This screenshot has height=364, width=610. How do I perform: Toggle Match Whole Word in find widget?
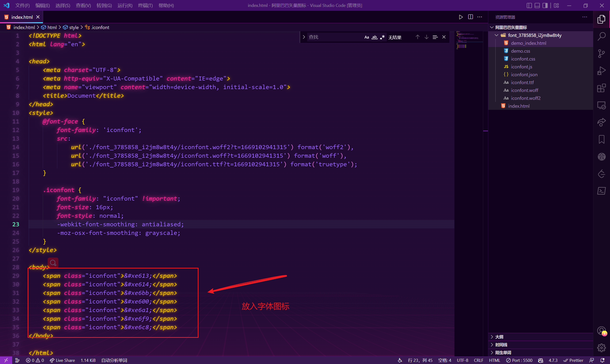374,37
